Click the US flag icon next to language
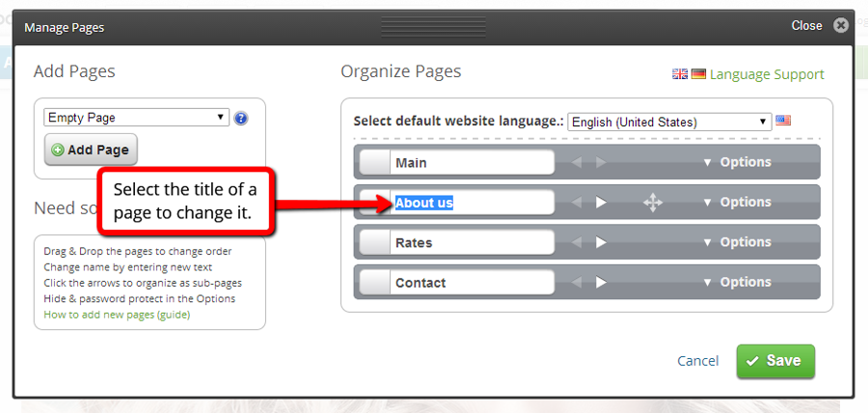868x413 pixels. [x=783, y=122]
